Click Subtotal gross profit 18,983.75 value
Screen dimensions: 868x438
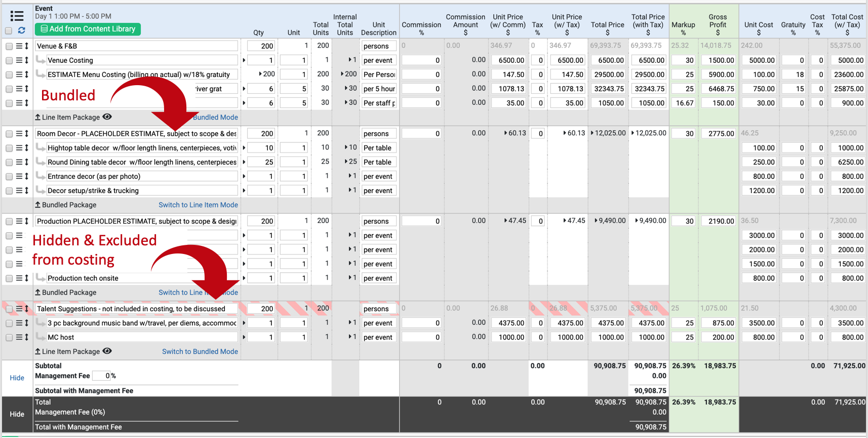point(720,366)
